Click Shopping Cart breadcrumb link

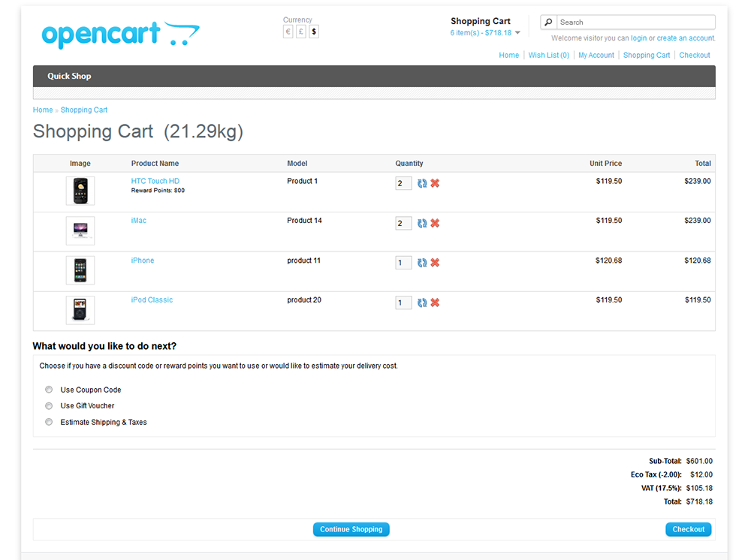tap(84, 110)
